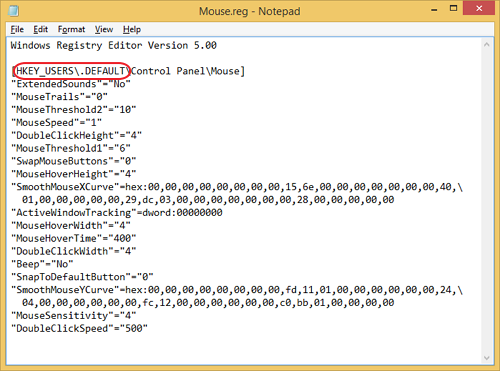Image resolution: width=500 pixels, height=371 pixels.
Task: Open the Format menu
Action: click(x=71, y=29)
